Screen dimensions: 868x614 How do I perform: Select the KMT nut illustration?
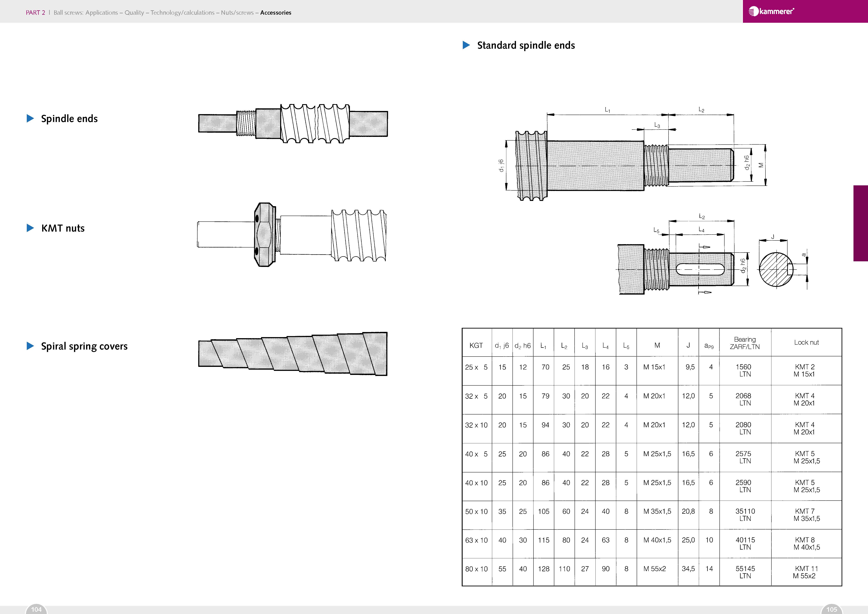(291, 235)
